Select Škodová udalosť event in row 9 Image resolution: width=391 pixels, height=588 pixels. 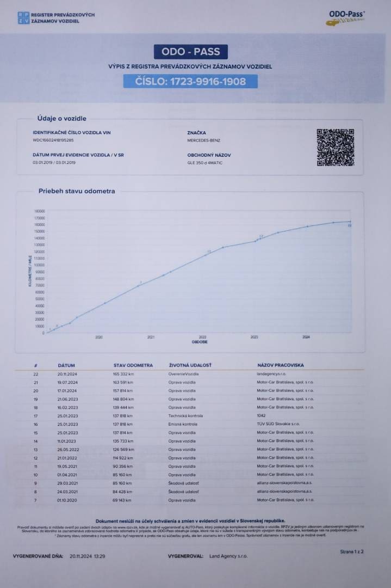point(183,483)
